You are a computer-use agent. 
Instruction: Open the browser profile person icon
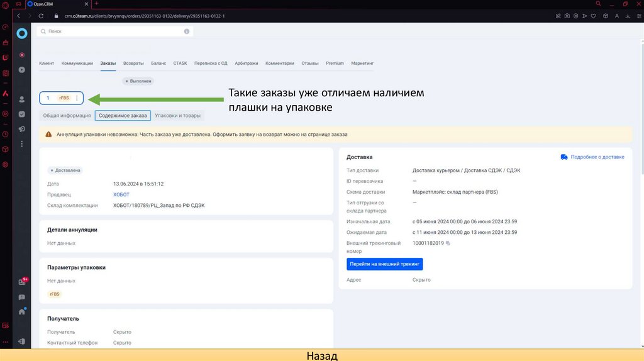(617, 16)
